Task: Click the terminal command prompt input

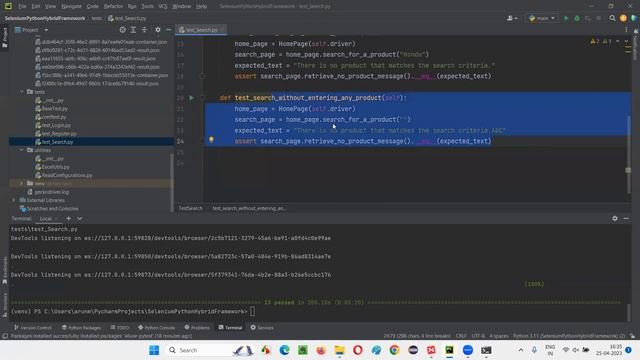Action: pos(252,311)
